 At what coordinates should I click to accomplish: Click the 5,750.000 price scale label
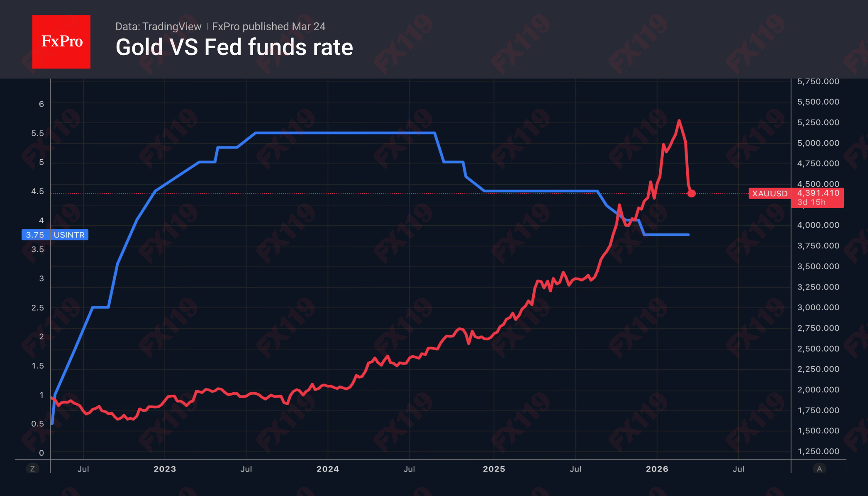818,82
